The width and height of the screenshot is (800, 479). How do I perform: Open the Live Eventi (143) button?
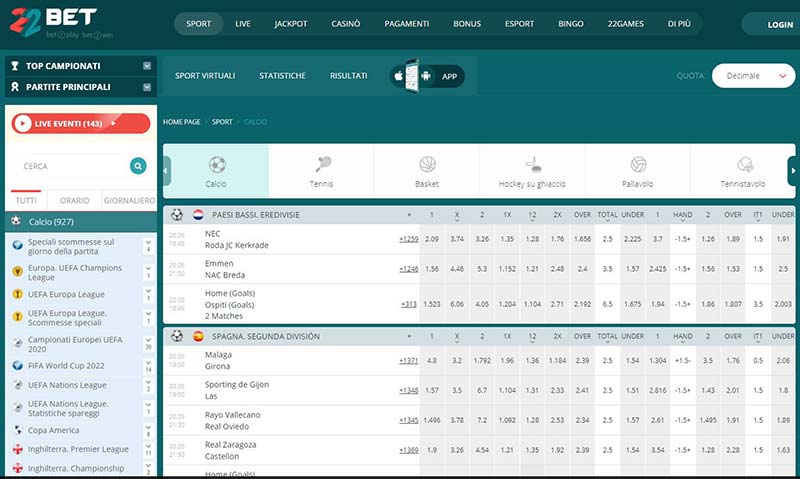tap(81, 123)
